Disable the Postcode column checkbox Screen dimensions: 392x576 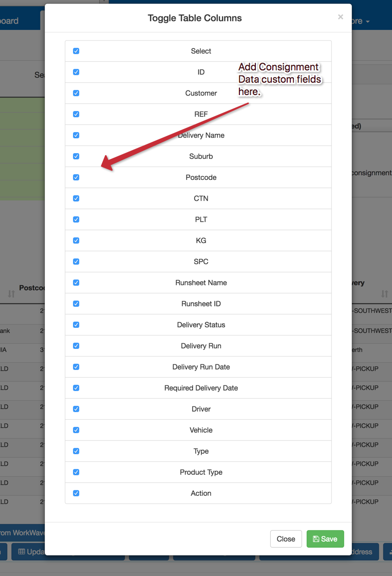click(x=76, y=177)
